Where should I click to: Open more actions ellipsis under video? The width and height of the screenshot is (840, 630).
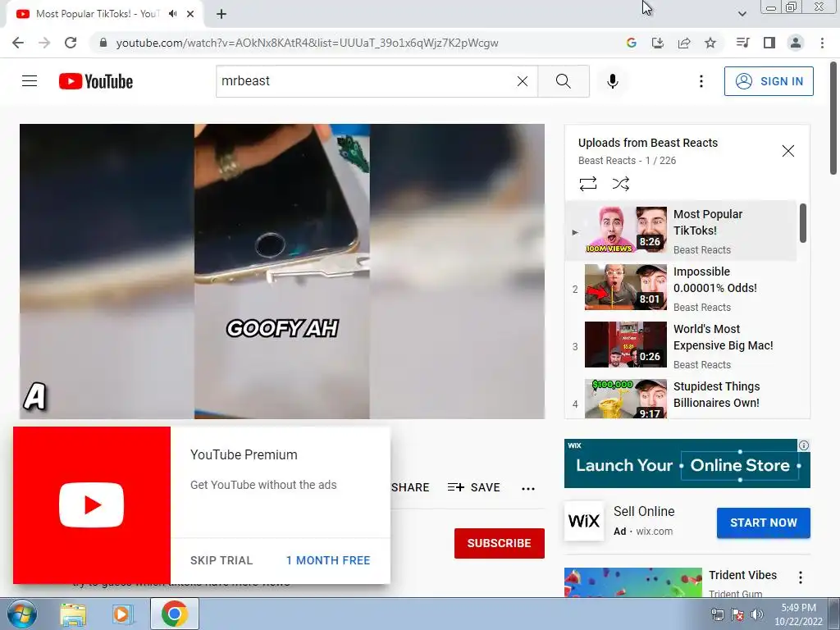tap(528, 488)
